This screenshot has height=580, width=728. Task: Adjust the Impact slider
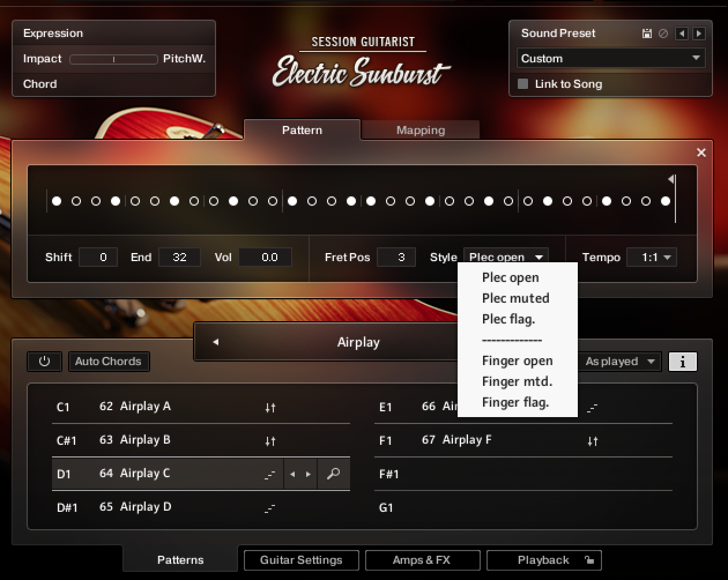[x=114, y=59]
